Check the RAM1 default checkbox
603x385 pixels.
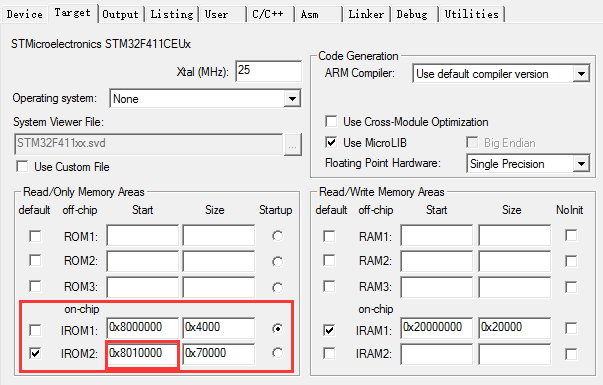(329, 236)
